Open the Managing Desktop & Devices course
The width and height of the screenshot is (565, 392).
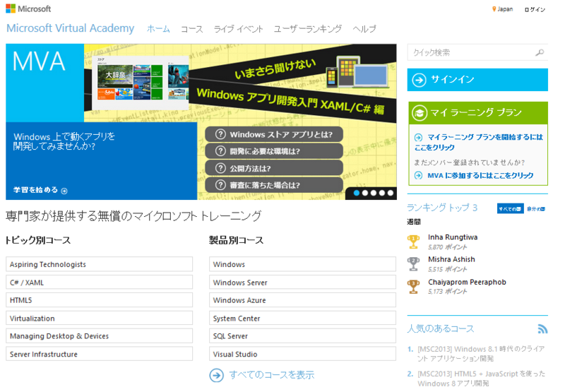[99, 335]
